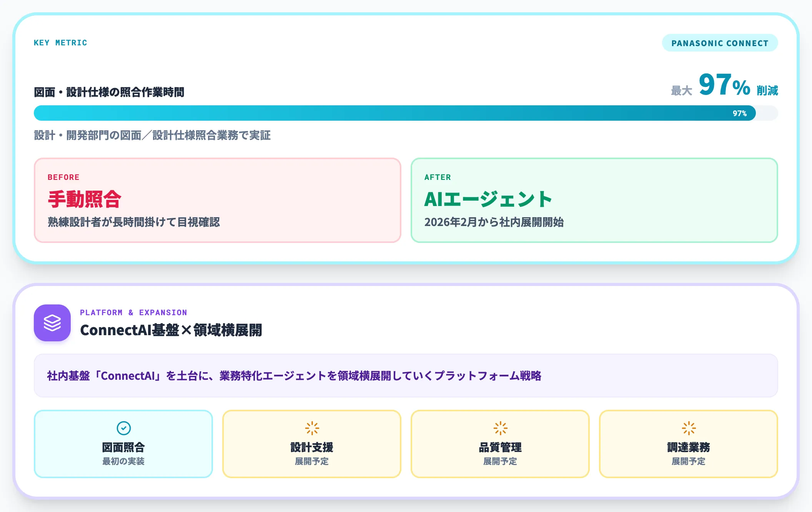Click the loader icon above 調達業務
This screenshot has height=512, width=812.
tap(689, 428)
